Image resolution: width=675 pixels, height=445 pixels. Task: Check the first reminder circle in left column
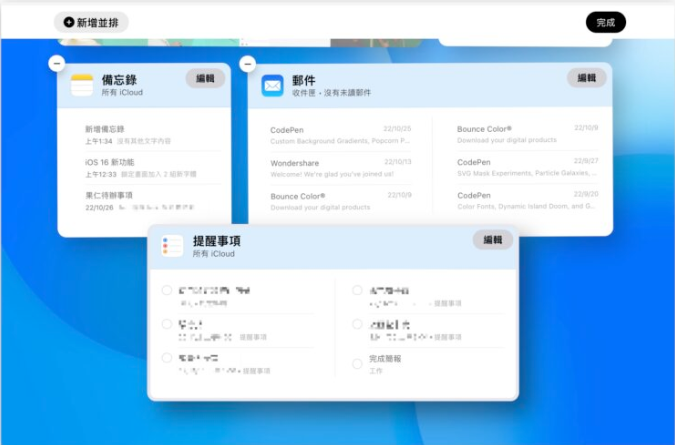pos(167,290)
